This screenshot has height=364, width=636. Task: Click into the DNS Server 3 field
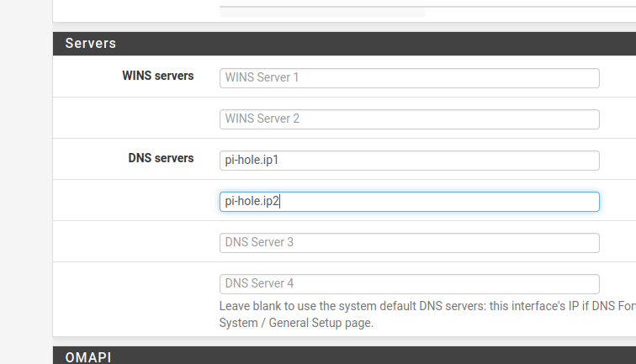click(409, 242)
